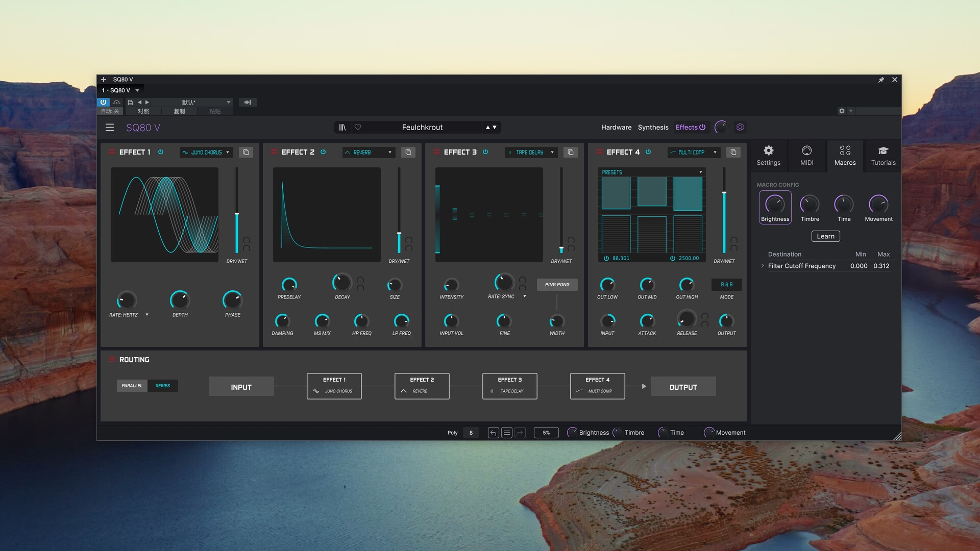980x551 pixels.
Task: Open the purple gear settings icon beside Effects
Action: click(740, 127)
